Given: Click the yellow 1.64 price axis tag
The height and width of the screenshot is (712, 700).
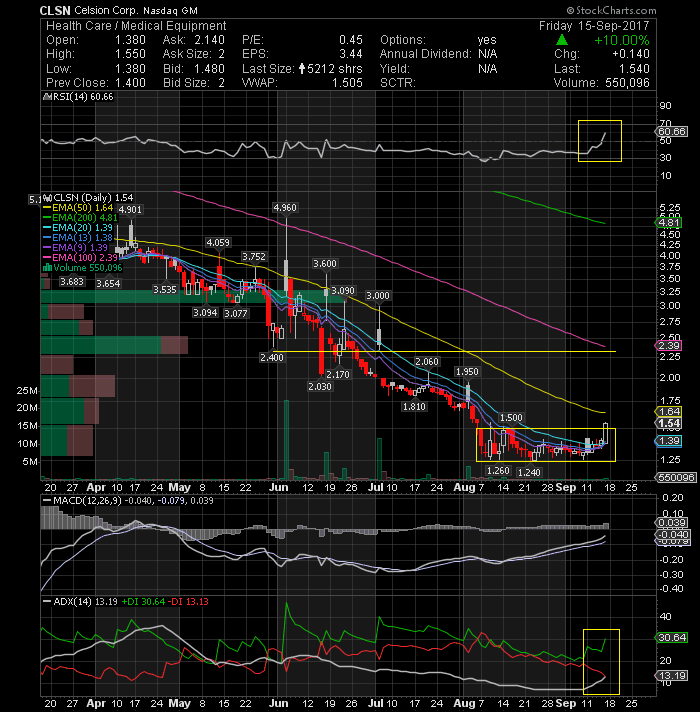Looking at the screenshot, I should [669, 411].
